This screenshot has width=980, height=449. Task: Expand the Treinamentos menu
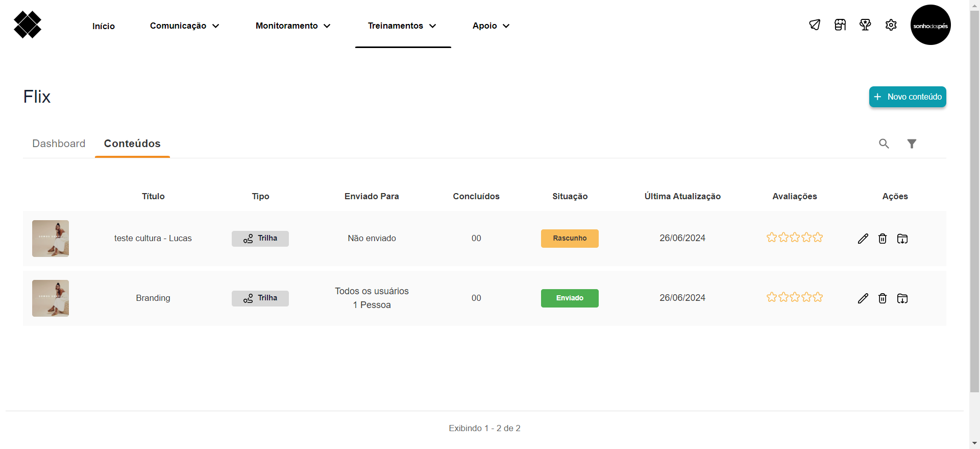[402, 26]
